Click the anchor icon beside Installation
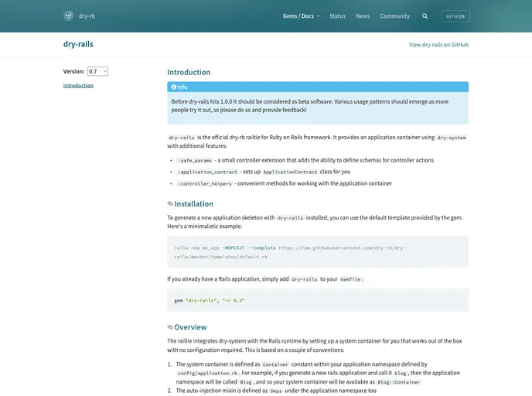 click(x=170, y=204)
